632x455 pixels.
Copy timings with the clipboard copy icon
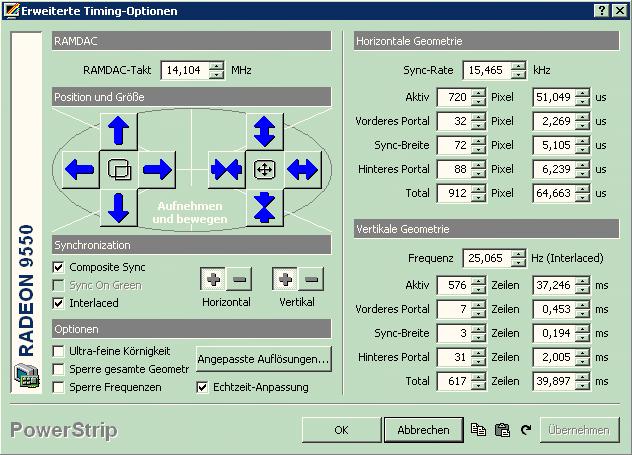(x=478, y=430)
